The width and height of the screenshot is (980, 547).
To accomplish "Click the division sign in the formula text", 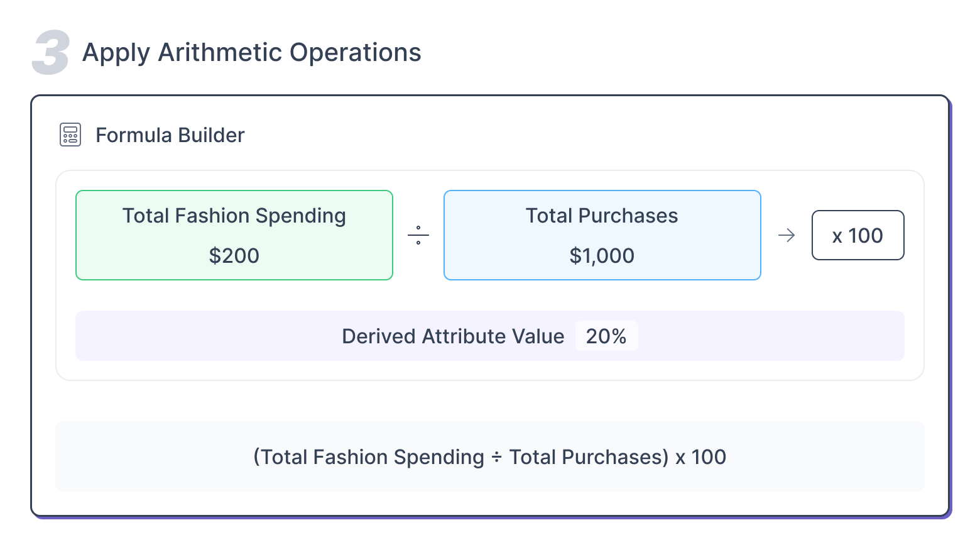I will [x=496, y=457].
